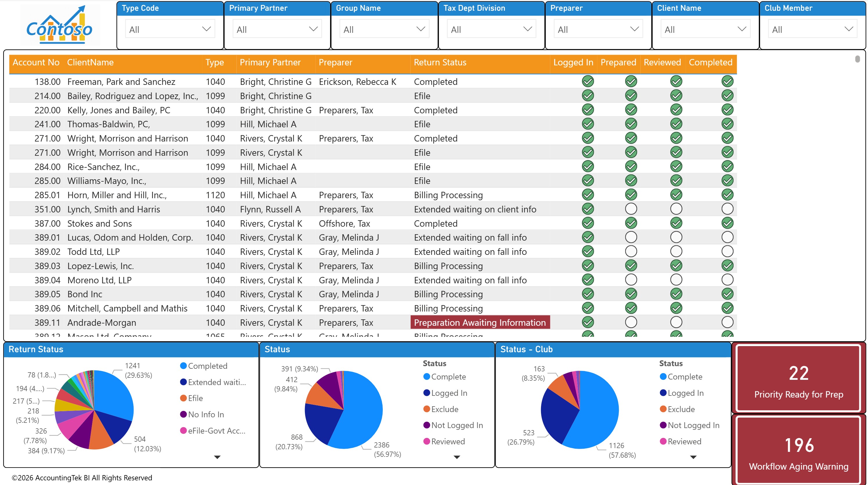The width and height of the screenshot is (868, 485).
Task: Click the Reviewed checkmark for Bond Inc
Action: 675,294
